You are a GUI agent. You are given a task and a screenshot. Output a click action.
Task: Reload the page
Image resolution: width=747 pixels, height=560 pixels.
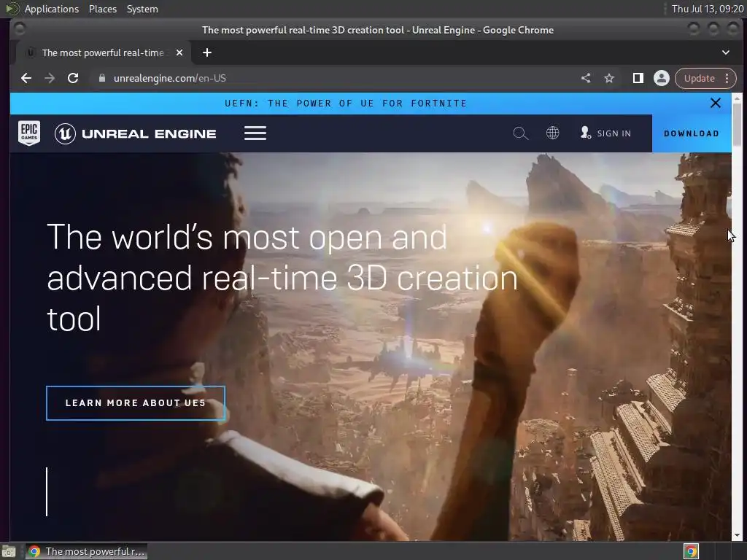click(73, 78)
